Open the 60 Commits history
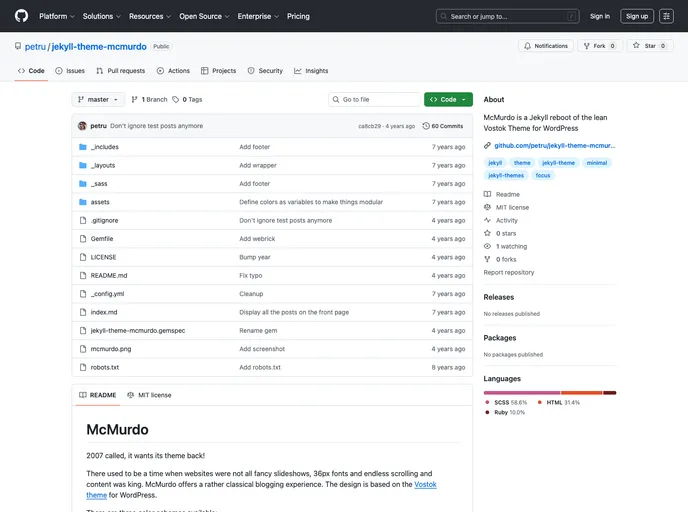The width and height of the screenshot is (688, 512). (x=443, y=126)
